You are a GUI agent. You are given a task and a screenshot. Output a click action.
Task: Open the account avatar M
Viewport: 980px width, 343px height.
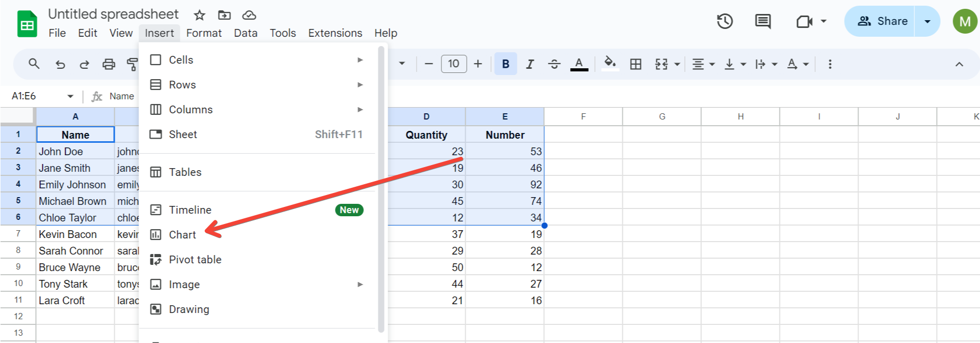[964, 21]
